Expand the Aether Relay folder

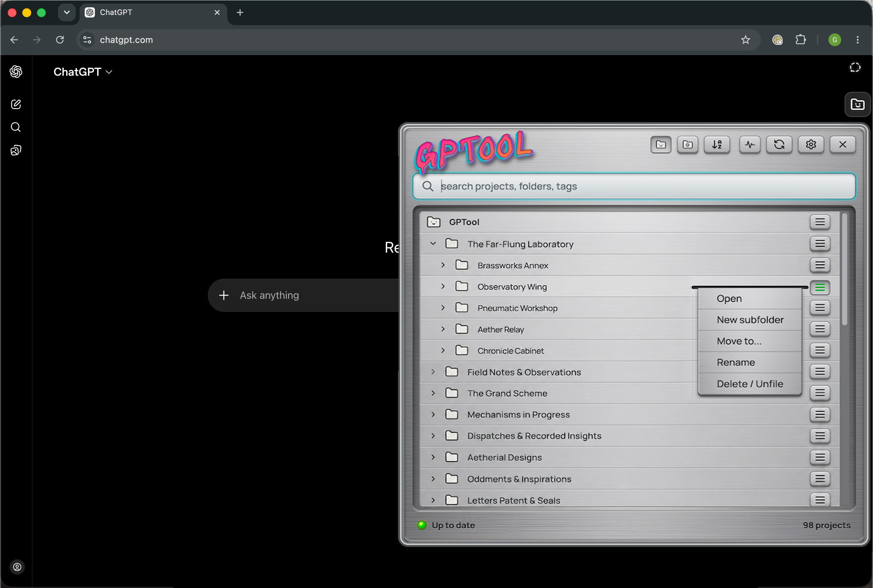click(443, 329)
